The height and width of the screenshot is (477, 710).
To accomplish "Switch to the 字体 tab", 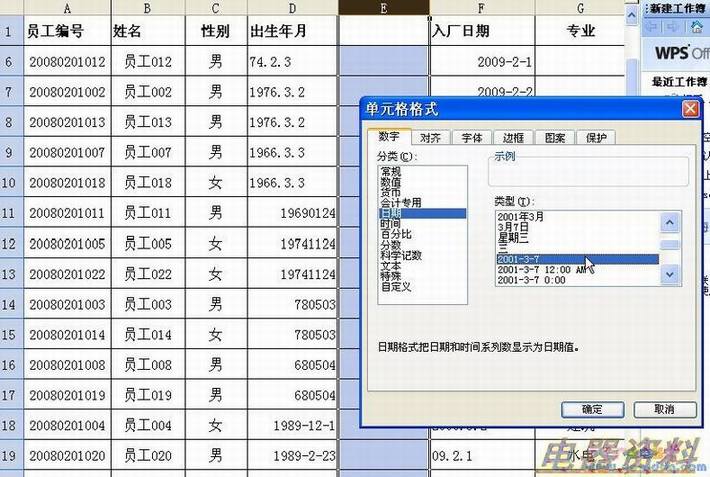I will [x=472, y=138].
